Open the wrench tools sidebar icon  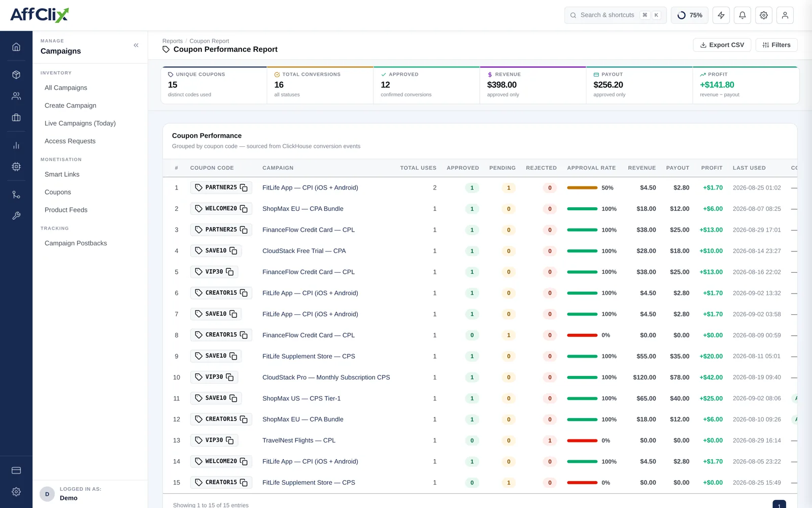[16, 216]
